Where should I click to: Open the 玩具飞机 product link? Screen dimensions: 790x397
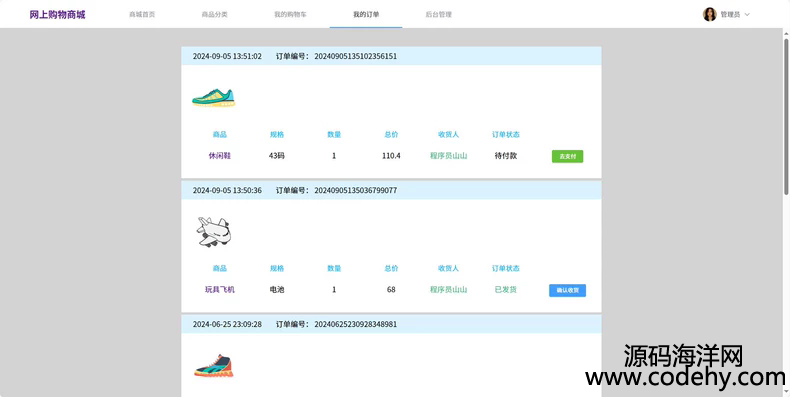pyautogui.click(x=220, y=290)
